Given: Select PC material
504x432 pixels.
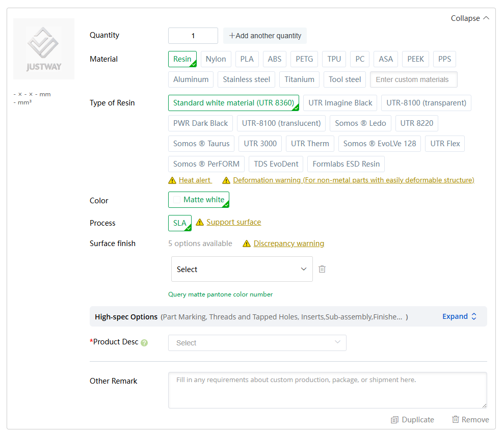Looking at the screenshot, I should point(360,59).
